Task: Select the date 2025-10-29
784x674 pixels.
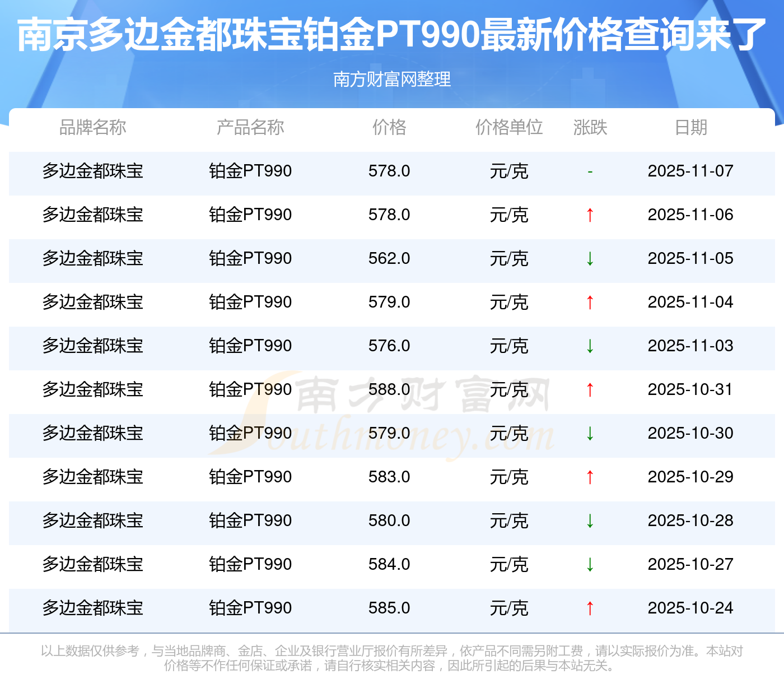Action: click(690, 477)
